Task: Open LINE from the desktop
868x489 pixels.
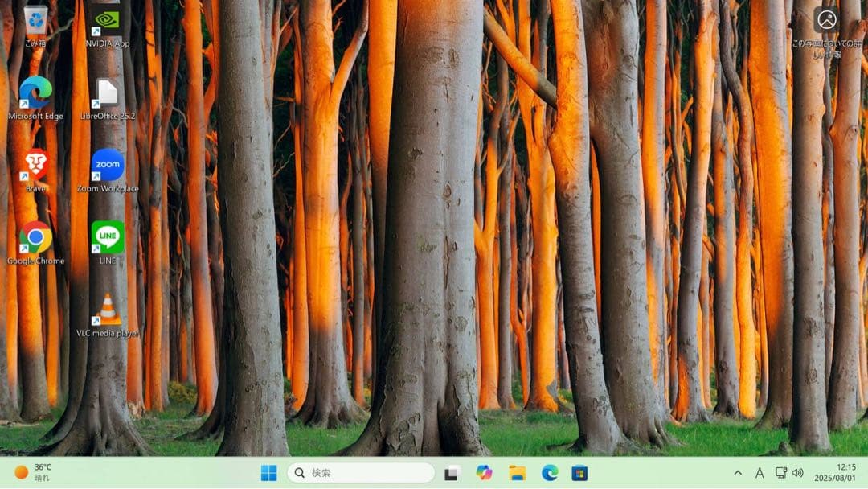Action: (107, 238)
